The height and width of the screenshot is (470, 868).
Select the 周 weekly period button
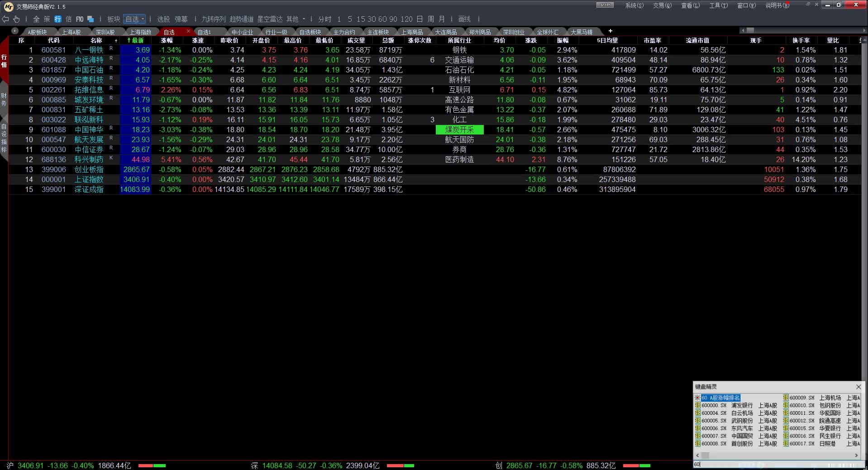point(430,19)
